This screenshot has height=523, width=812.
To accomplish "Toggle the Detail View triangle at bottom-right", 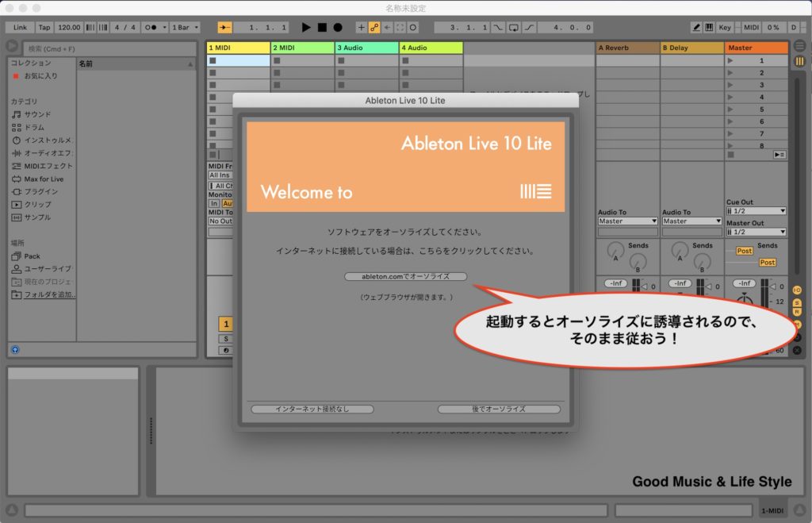I will click(x=801, y=510).
